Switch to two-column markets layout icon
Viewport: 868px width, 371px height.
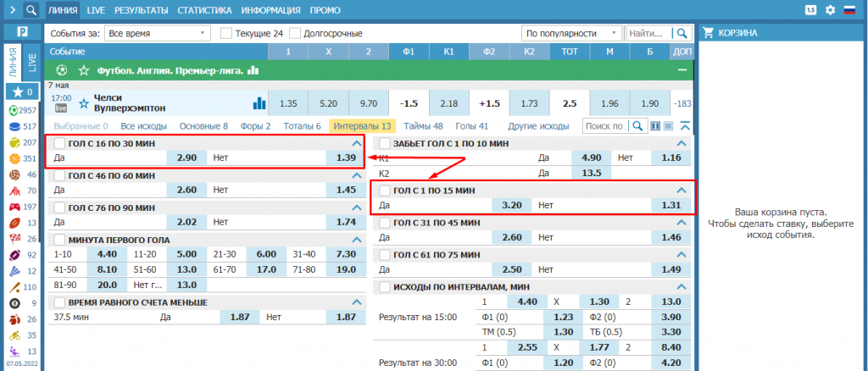pos(654,126)
